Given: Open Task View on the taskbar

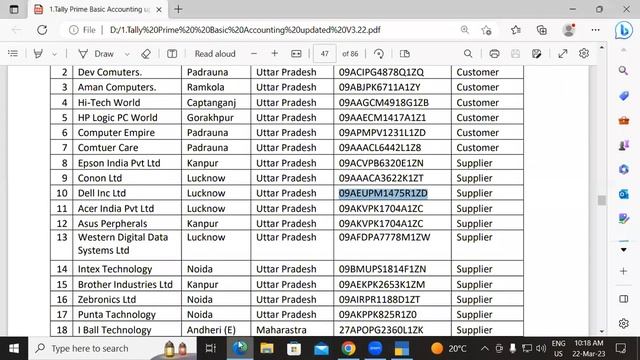Looking at the screenshot, I should (211, 348).
